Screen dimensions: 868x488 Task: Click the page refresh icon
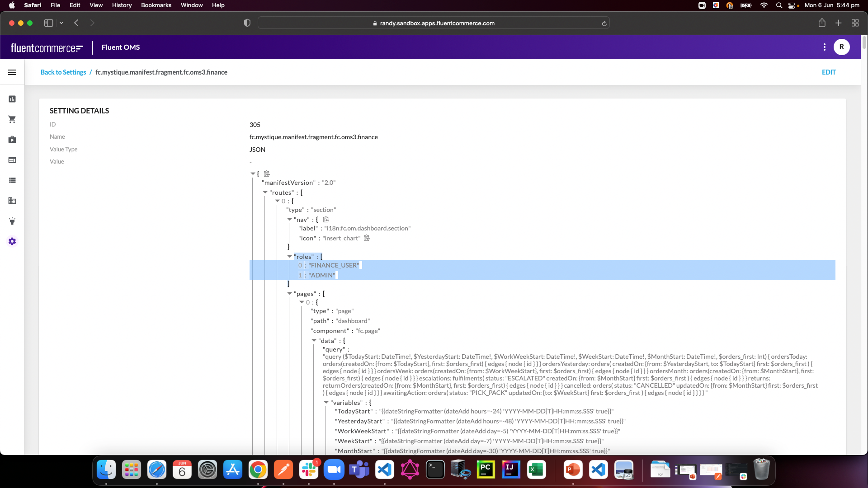coord(604,23)
